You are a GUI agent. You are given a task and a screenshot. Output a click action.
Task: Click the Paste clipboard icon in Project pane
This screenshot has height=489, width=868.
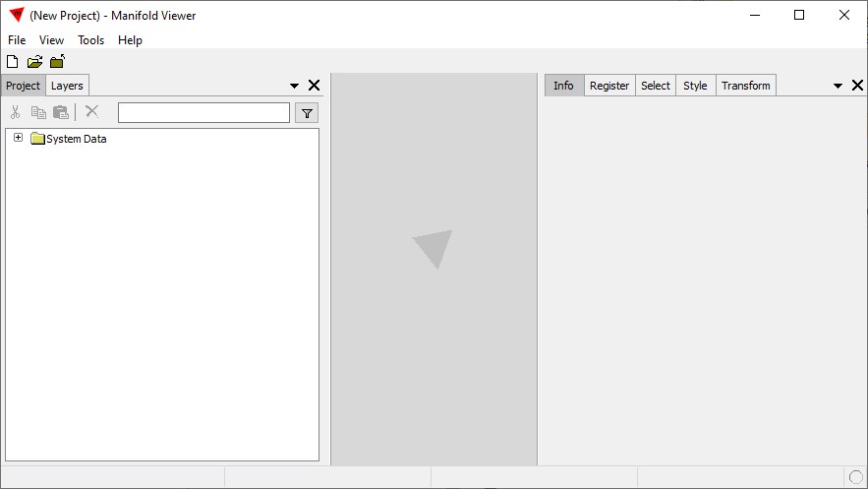point(61,112)
